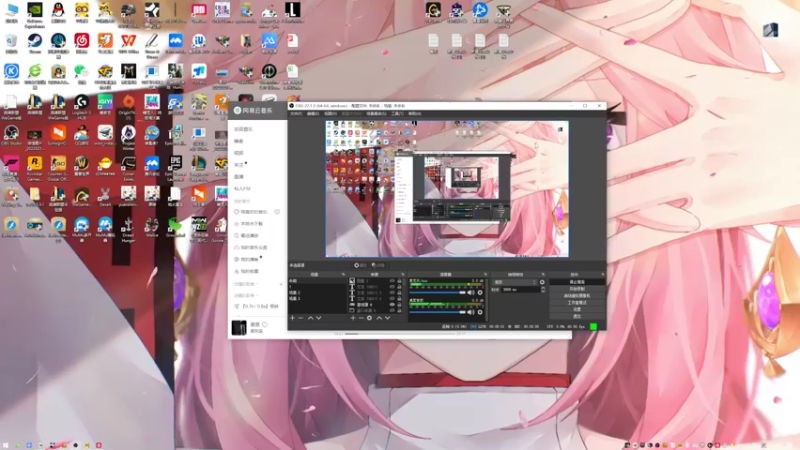Click Stop Streaming button in OBS Controls

pyautogui.click(x=577, y=282)
